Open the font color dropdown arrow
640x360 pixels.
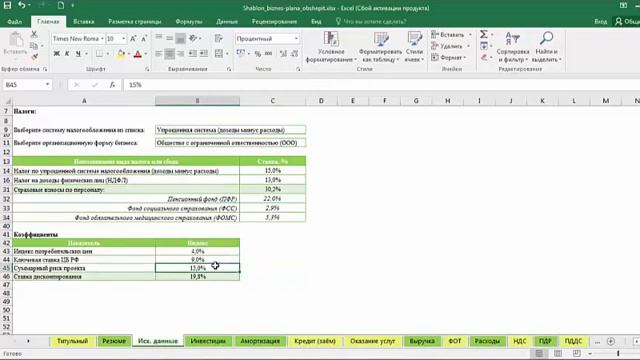coord(146,53)
